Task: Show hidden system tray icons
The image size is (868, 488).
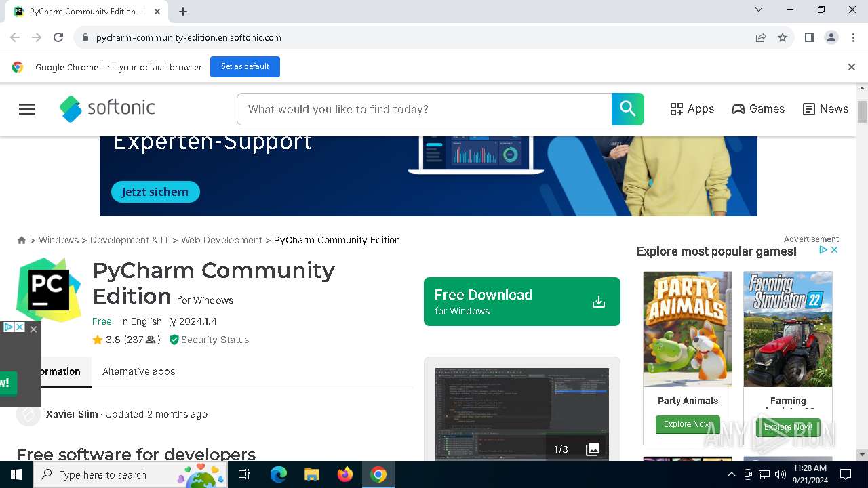Action: coord(731,474)
